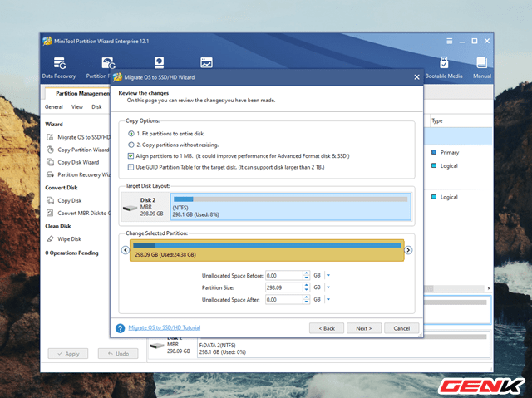
Task: Click the left arrow of partition slider
Action: pos(126,250)
